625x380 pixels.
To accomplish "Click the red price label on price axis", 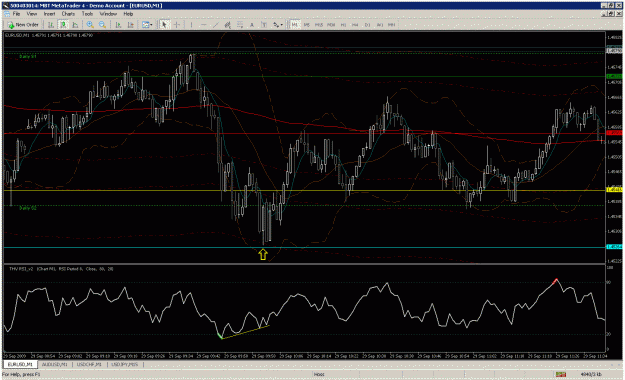I will [x=613, y=132].
